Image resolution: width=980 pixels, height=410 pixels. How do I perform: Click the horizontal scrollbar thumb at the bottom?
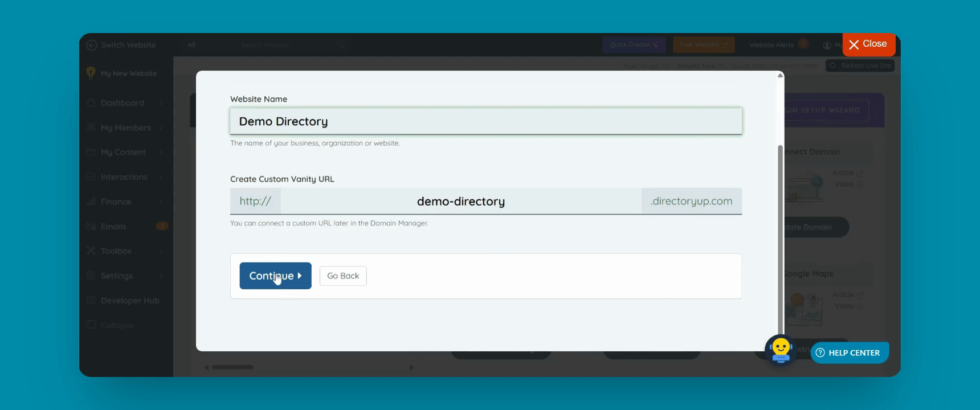pos(232,367)
